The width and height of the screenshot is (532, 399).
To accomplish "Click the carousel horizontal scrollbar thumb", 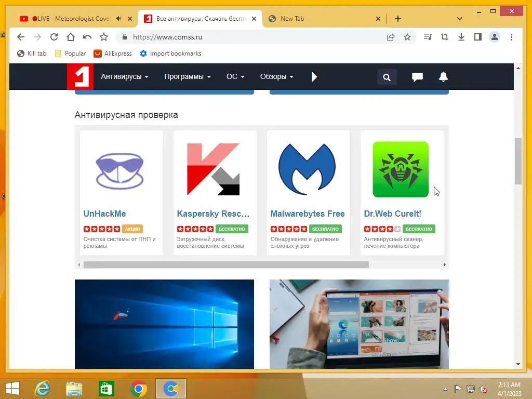I will pyautogui.click(x=226, y=264).
